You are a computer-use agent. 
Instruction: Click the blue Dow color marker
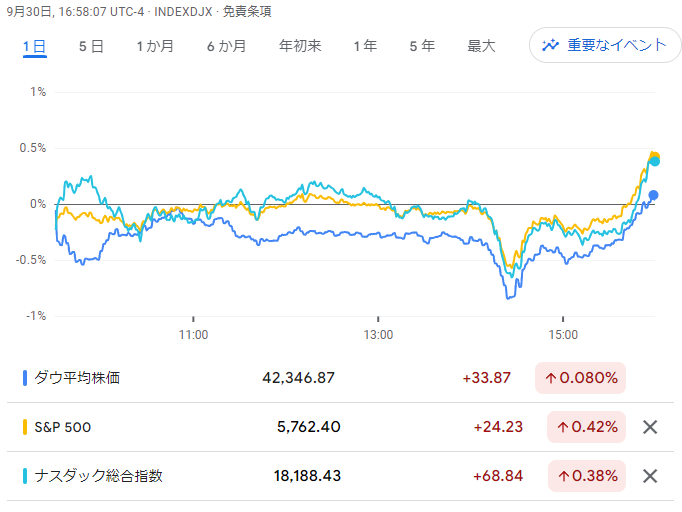(x=25, y=378)
